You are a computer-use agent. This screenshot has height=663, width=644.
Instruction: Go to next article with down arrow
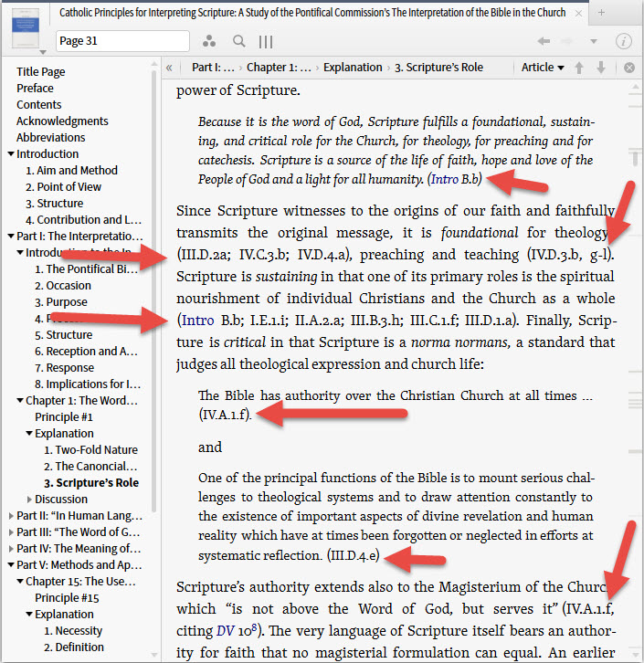[601, 68]
